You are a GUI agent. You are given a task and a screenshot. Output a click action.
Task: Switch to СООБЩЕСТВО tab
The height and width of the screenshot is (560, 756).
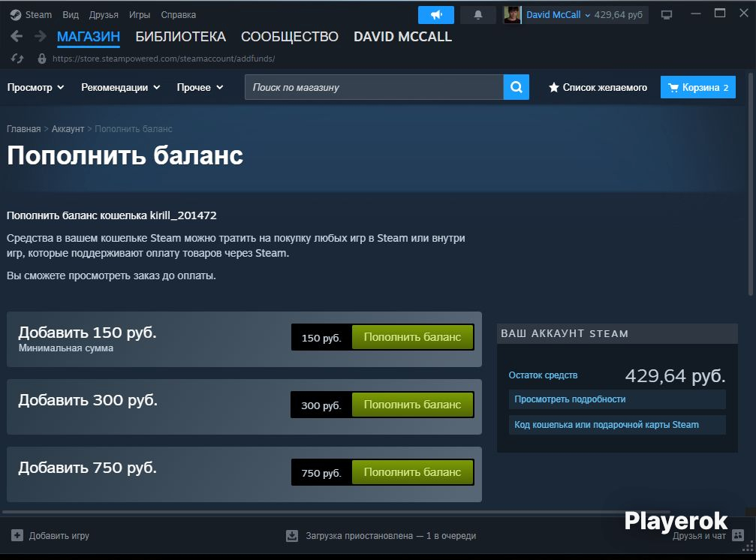[x=289, y=37]
